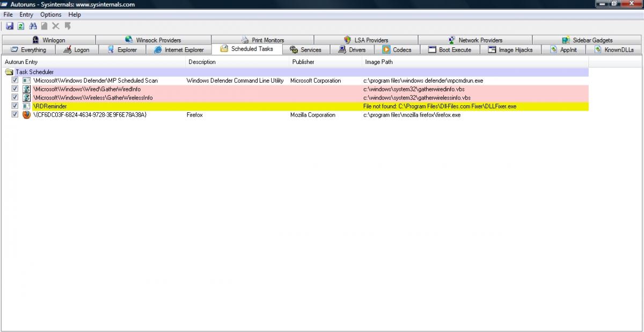Click the RDReminder entry icon
This screenshot has width=644, height=332.
click(26, 106)
